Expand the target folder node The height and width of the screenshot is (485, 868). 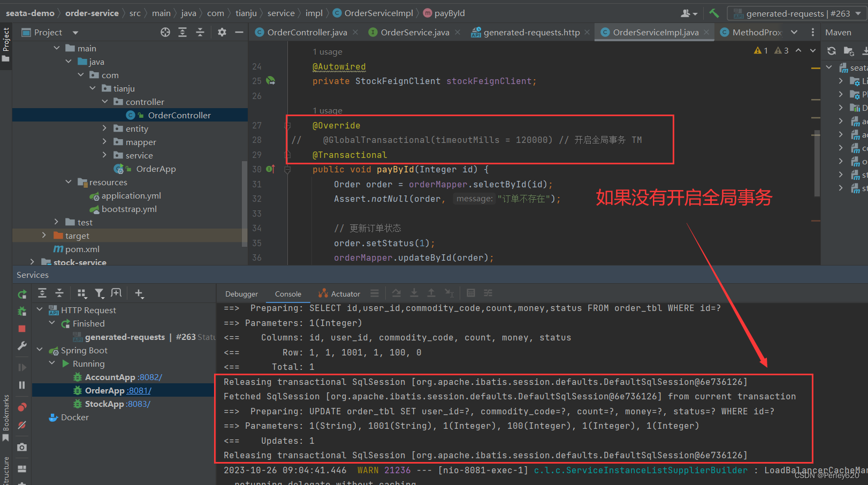44,236
